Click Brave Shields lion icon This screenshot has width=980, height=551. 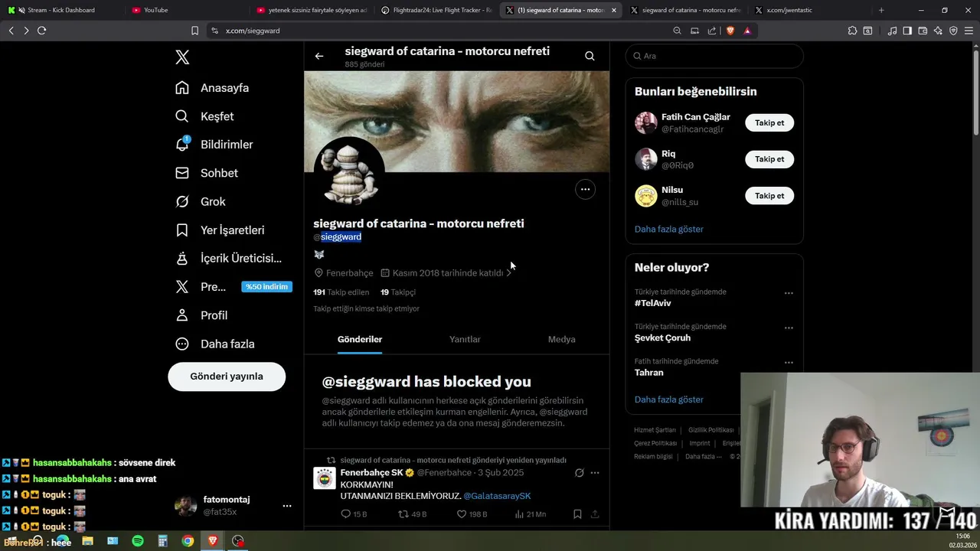click(x=730, y=31)
